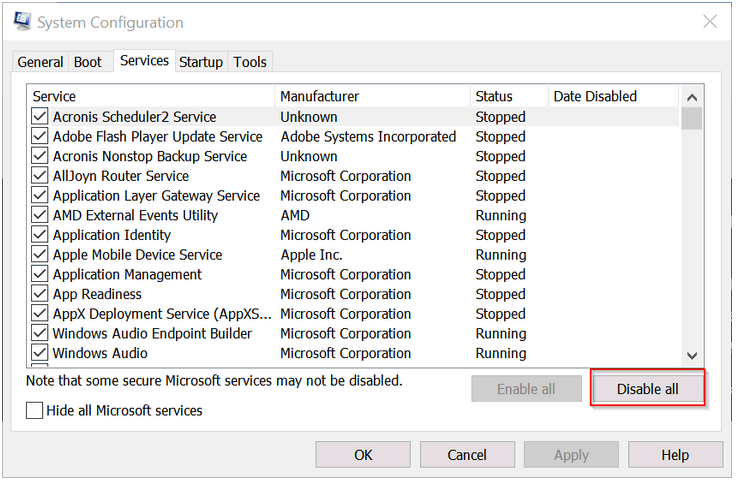Select the Windows Audio Endpoint Builder name
This screenshot has width=736, height=481.
point(153,334)
